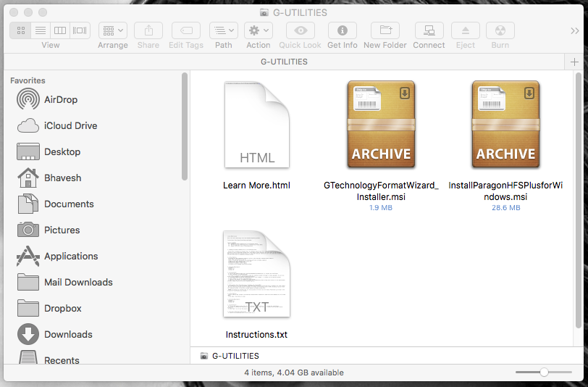Open the Action gear menu
The image size is (588, 387).
coord(259,30)
